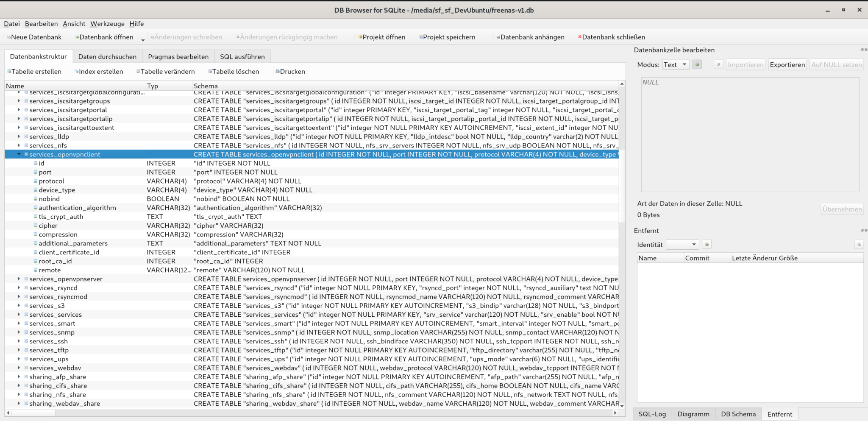
Task: Open the Werkzeuge menu
Action: [x=107, y=24]
